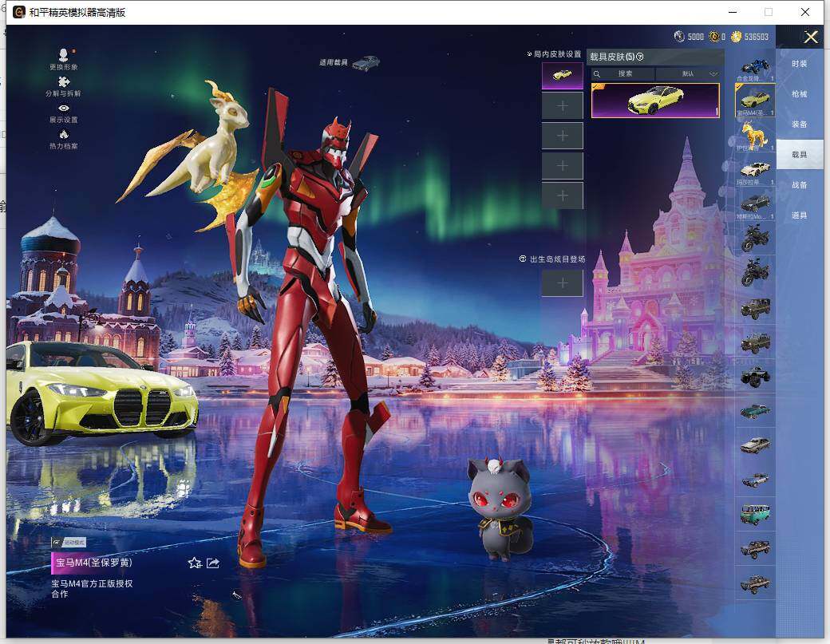Click 宝马M4(圣保罗黄) skin name

tap(94, 563)
